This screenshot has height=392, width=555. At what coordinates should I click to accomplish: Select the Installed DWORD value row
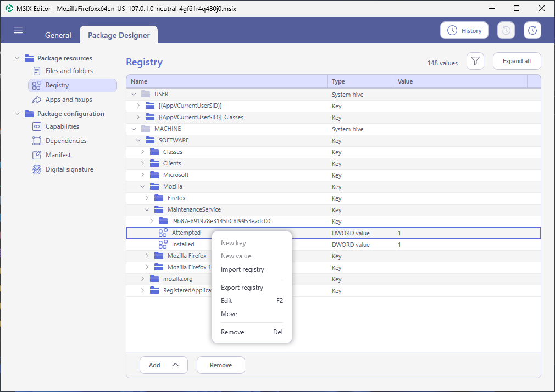tap(334, 244)
